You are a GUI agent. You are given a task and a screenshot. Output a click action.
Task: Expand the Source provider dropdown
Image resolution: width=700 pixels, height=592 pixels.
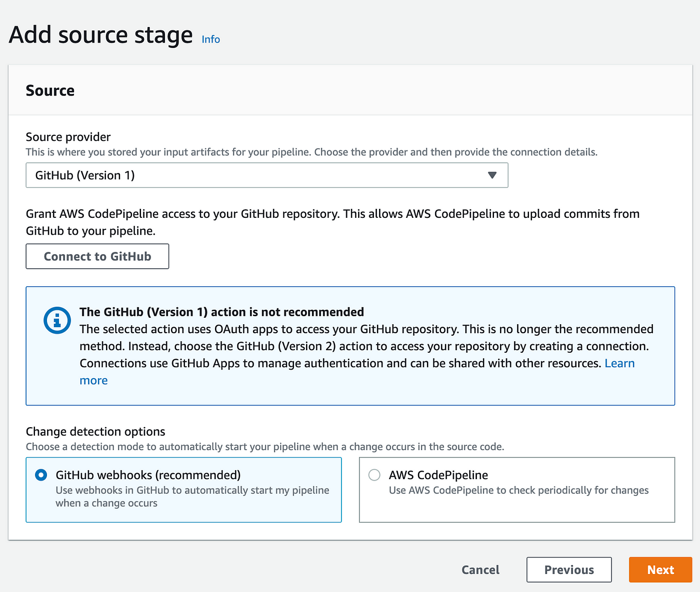(x=267, y=175)
